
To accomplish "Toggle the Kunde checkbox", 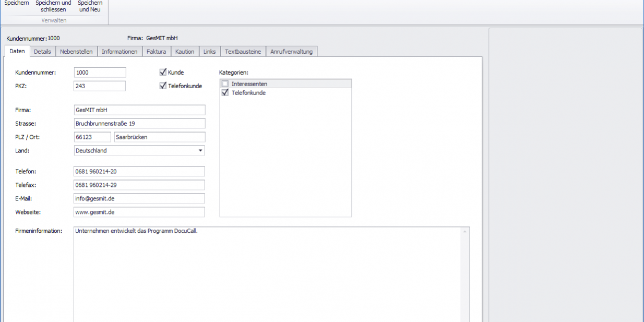I will pyautogui.click(x=163, y=73).
